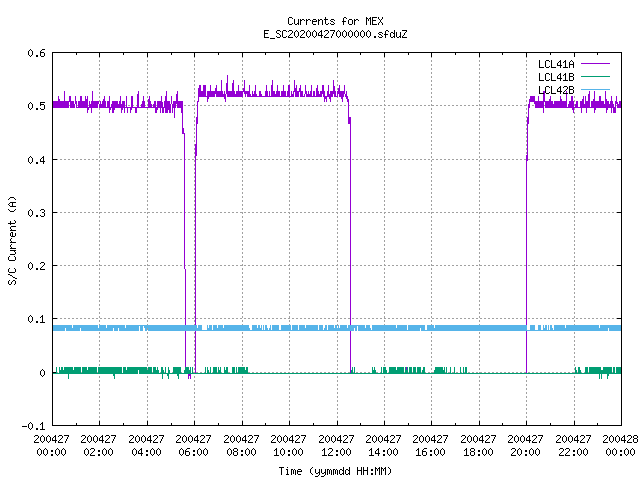Viewport: 640px width, 480px height.
Task: Click the x-axis tick '200427 06:00'
Action: click(193, 445)
